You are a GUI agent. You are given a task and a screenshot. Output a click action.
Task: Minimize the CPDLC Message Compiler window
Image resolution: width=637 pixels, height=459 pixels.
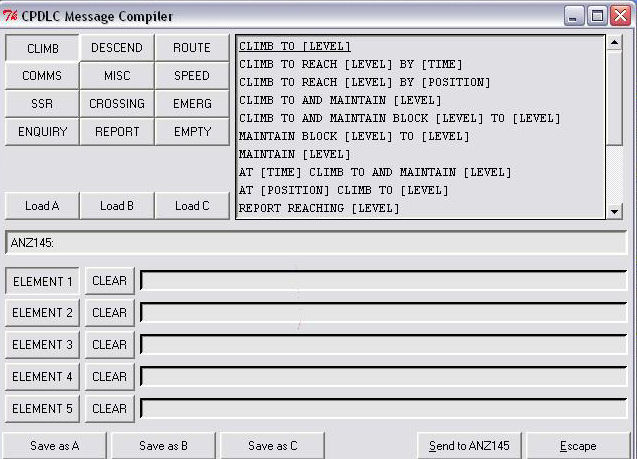574,16
